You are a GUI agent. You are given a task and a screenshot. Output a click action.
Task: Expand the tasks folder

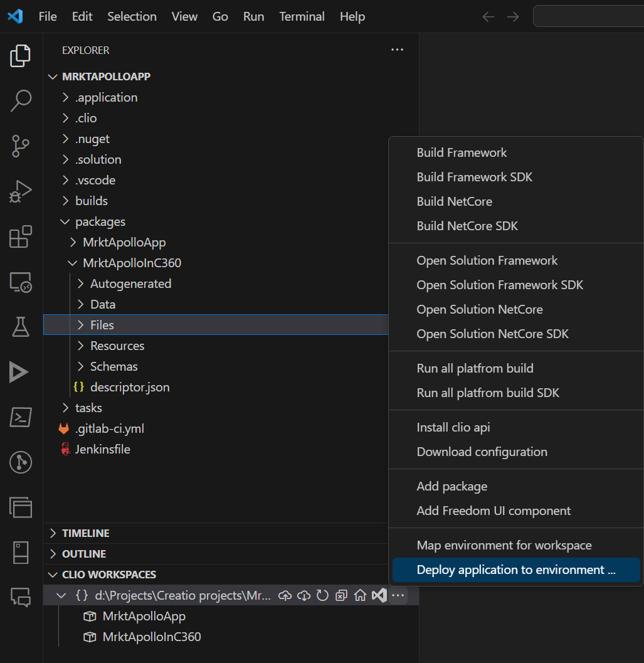tap(66, 408)
